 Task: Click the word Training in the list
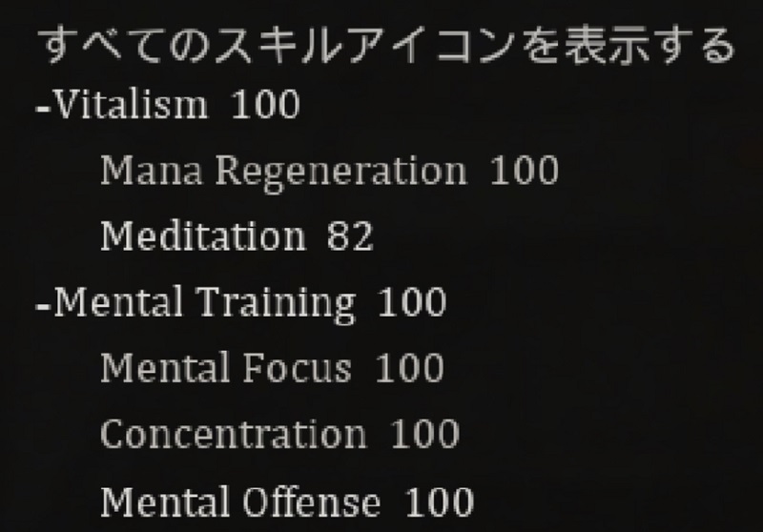276,302
